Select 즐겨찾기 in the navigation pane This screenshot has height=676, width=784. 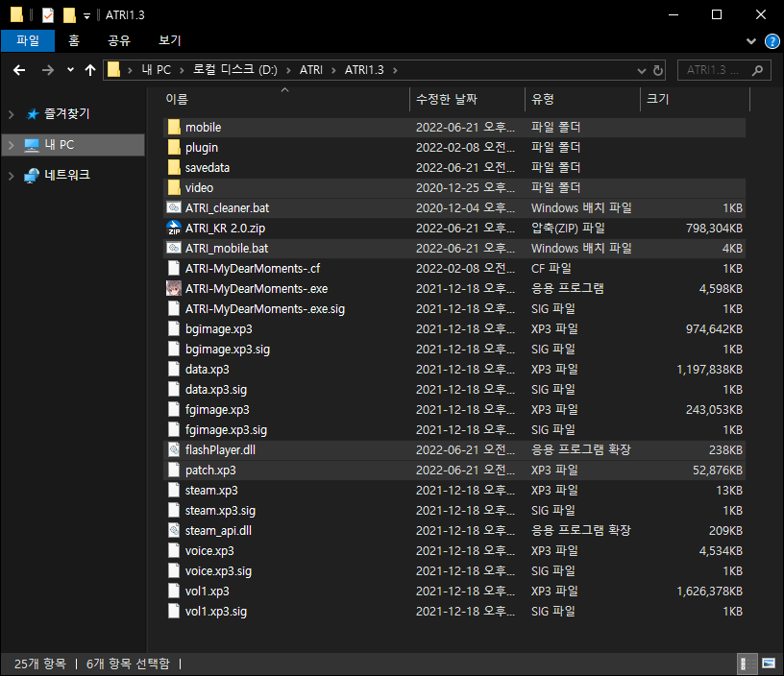pos(67,114)
